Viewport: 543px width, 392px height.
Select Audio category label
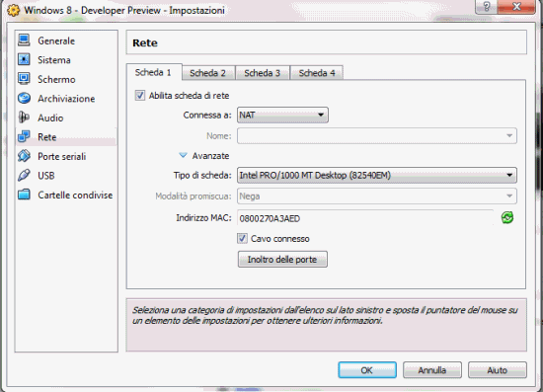click(x=50, y=118)
